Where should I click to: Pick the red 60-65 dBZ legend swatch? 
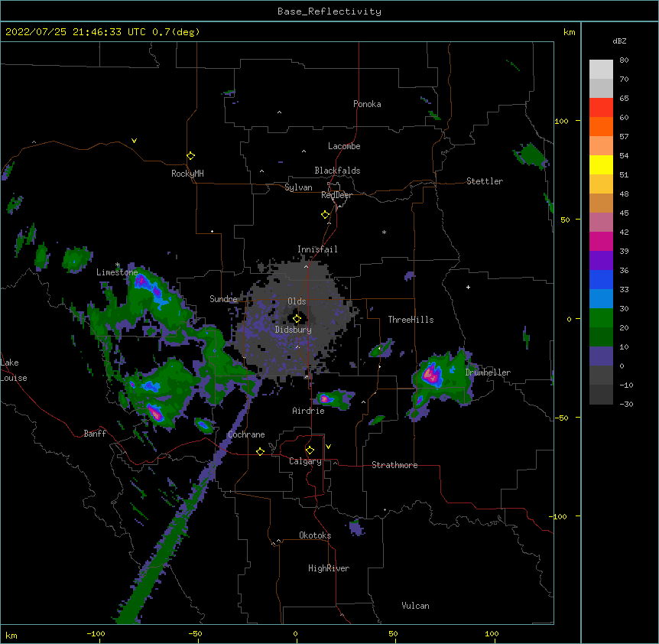pyautogui.click(x=601, y=107)
